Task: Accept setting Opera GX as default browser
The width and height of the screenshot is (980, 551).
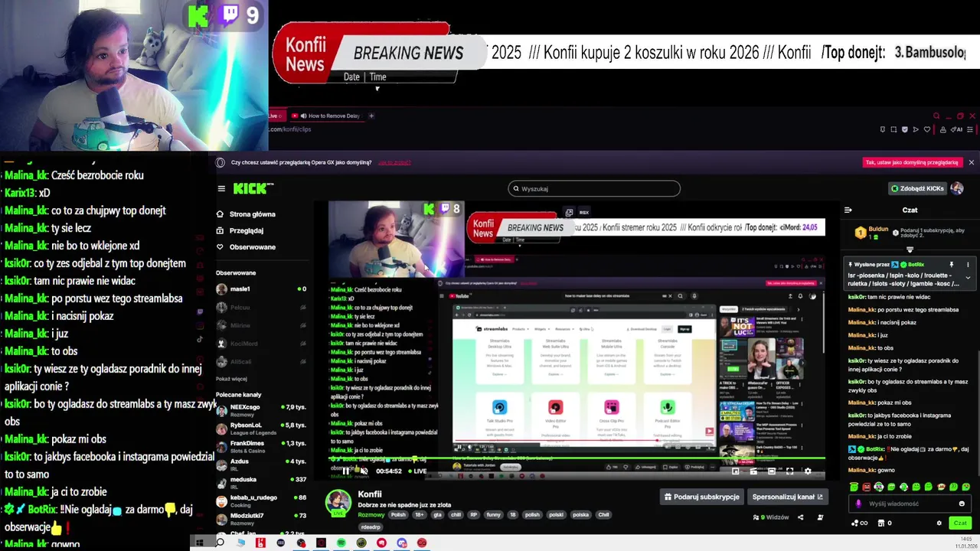Action: point(911,162)
